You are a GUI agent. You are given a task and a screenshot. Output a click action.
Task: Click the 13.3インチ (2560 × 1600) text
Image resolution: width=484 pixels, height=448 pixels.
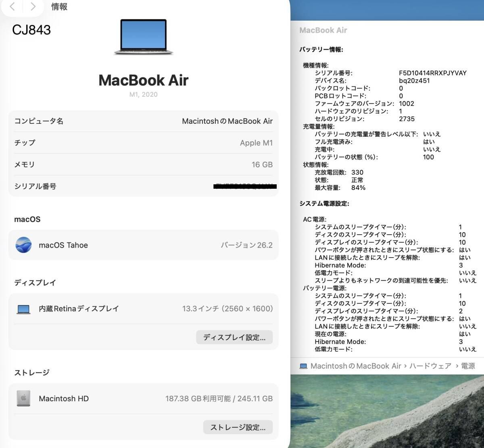pyautogui.click(x=227, y=309)
